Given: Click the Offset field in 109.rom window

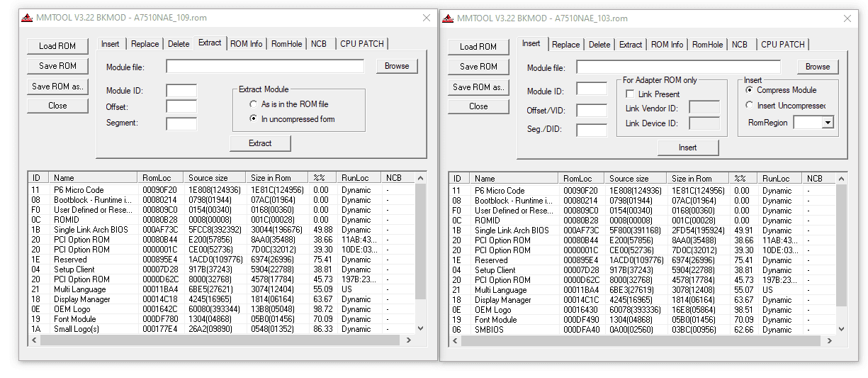Looking at the screenshot, I should coord(181,107).
